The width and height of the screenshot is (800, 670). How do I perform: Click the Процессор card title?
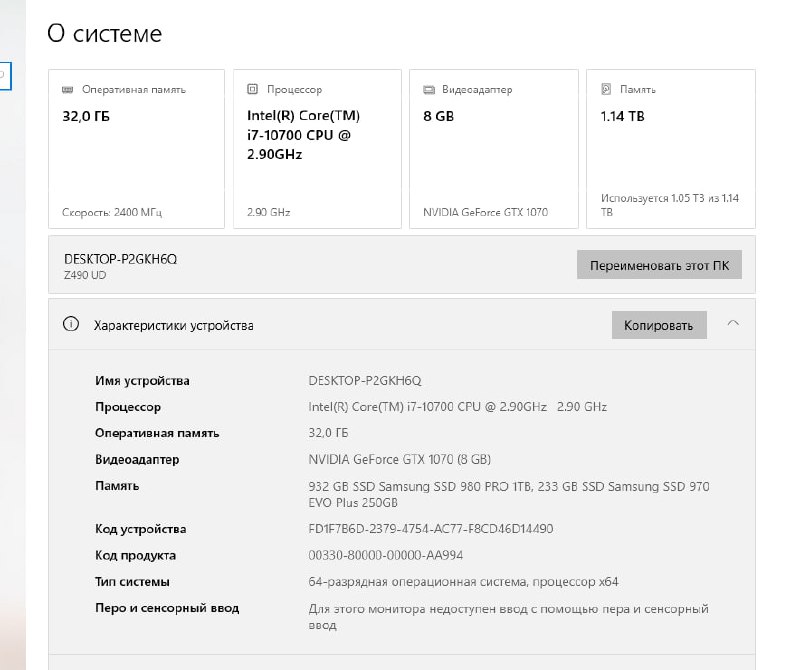[294, 90]
